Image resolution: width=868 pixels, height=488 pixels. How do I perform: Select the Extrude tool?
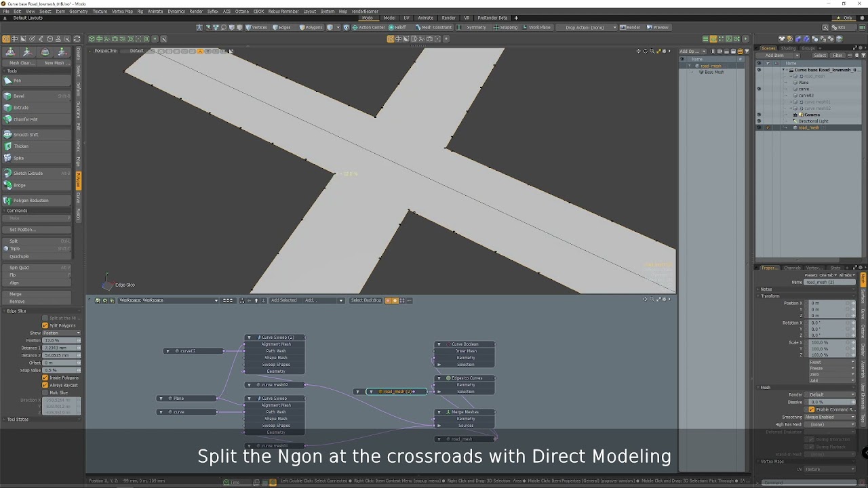(x=37, y=108)
